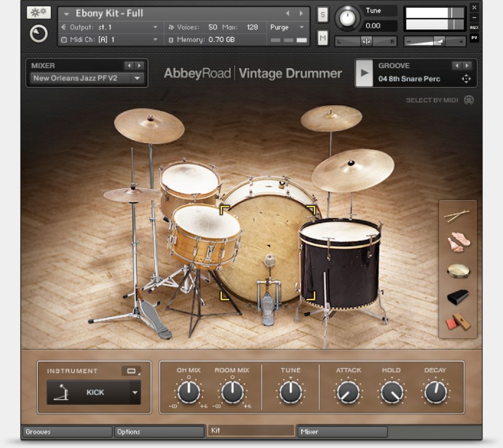Select the tambourine percussion icon

458,270
